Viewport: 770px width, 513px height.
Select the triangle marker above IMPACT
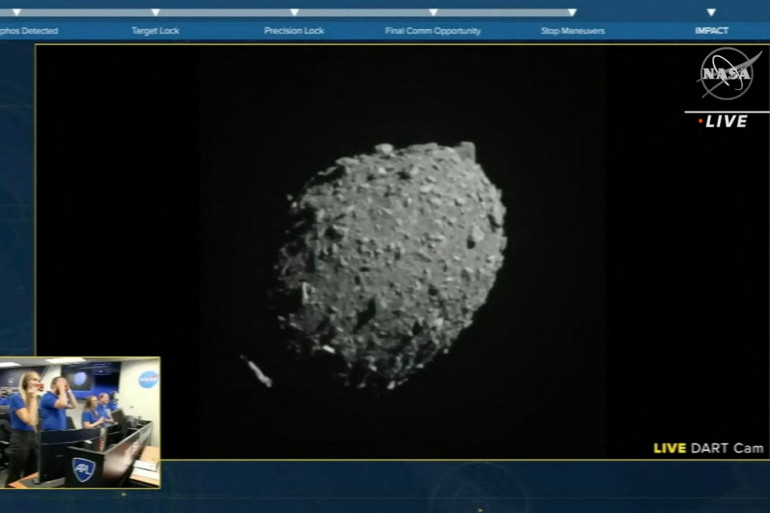click(x=711, y=12)
